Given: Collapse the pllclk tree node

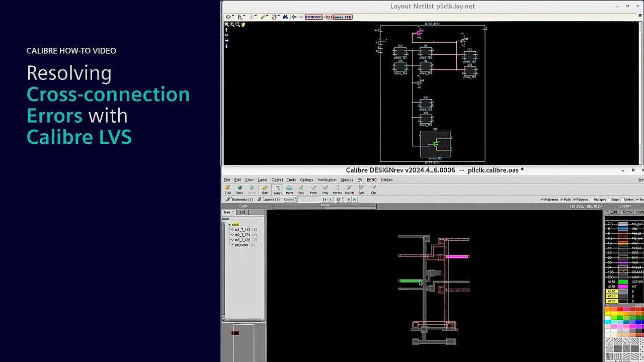Looking at the screenshot, I should click(x=229, y=224).
